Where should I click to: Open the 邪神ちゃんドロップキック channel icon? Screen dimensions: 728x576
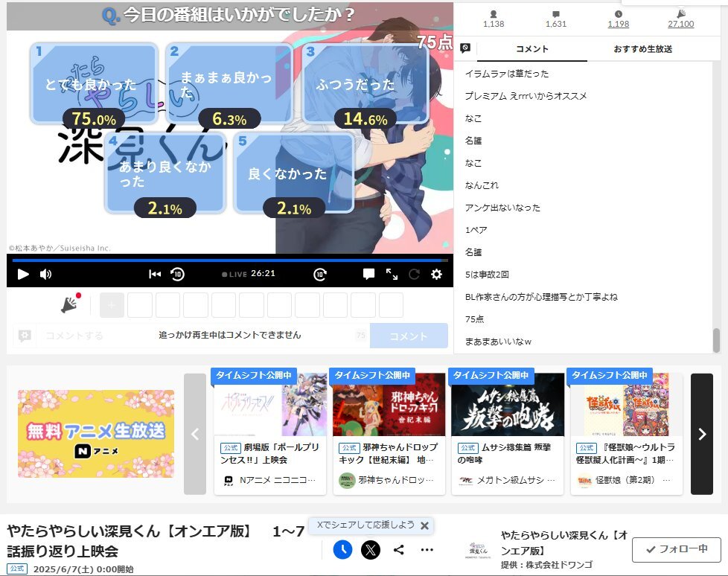tap(347, 481)
